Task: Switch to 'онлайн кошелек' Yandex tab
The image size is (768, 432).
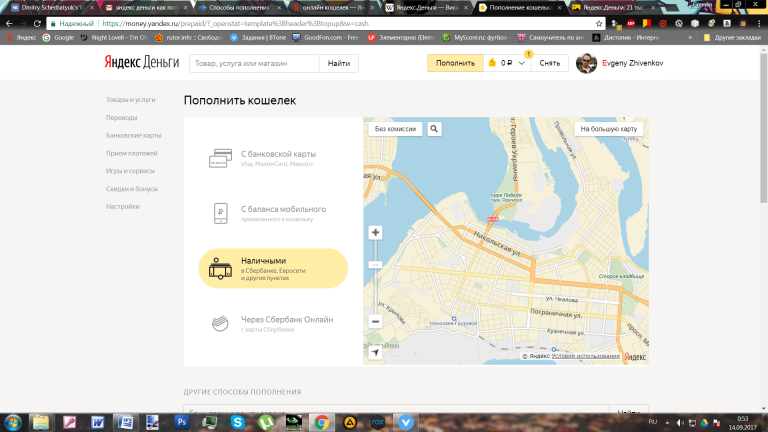Action: (x=333, y=7)
